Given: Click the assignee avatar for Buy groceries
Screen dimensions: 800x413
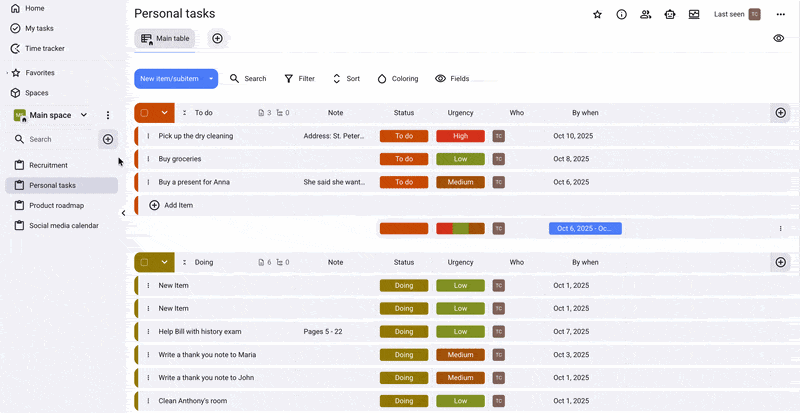Looking at the screenshot, I should [x=498, y=159].
